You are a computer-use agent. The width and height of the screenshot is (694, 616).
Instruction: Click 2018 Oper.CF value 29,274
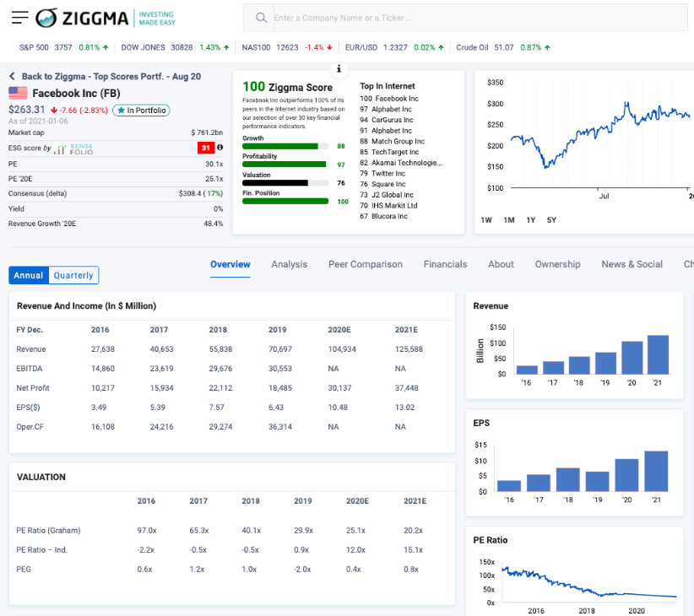click(220, 427)
